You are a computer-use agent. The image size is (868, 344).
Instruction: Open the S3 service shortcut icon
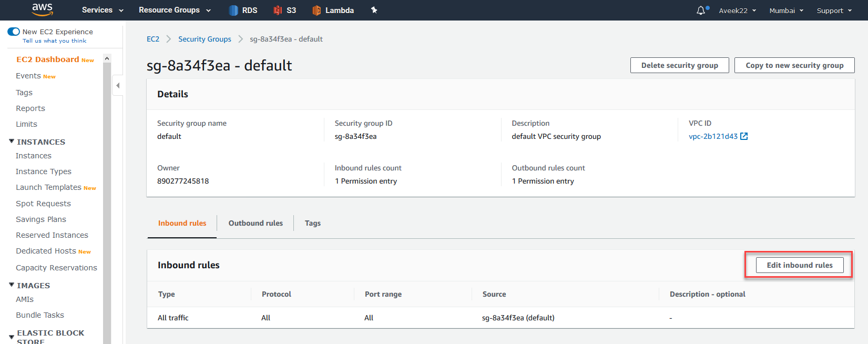278,11
